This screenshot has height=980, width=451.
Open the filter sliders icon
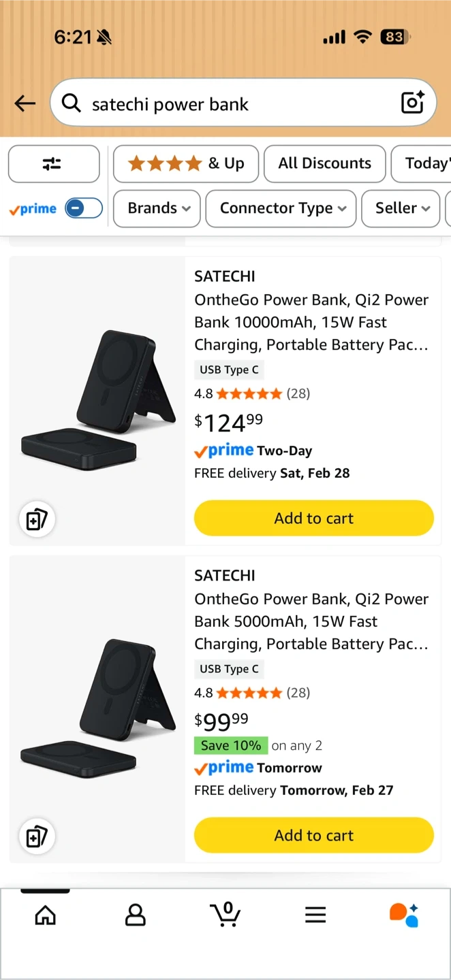coord(53,163)
